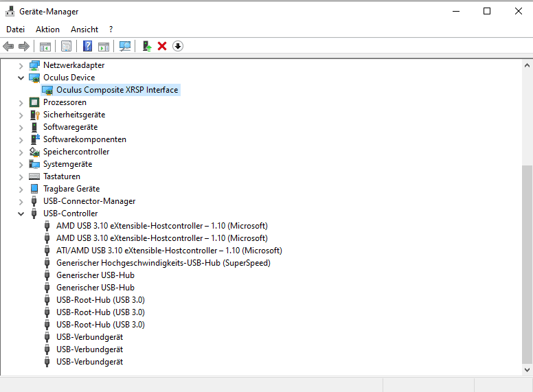533x392 pixels.
Task: Minimize the Geräte-Manager window
Action: coord(456,11)
